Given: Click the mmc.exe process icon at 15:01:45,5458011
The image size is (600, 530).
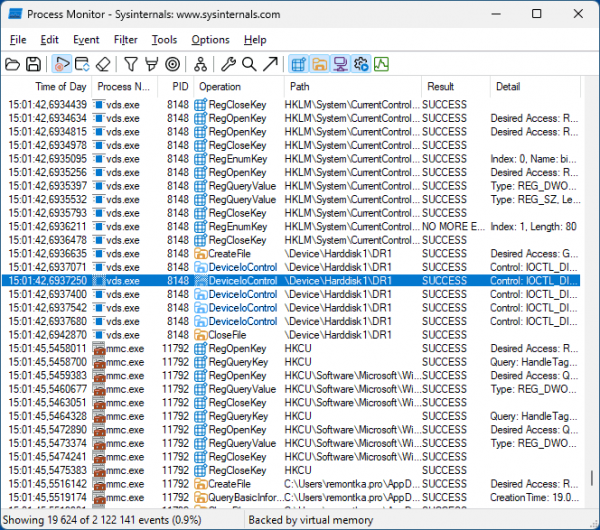Looking at the screenshot, I should pos(99,348).
